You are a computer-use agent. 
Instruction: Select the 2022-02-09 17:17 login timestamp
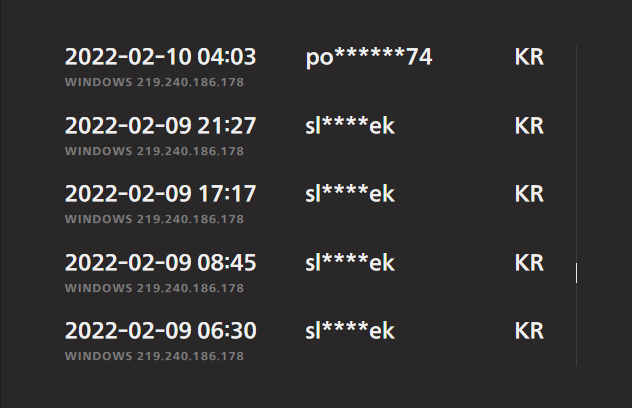[160, 194]
